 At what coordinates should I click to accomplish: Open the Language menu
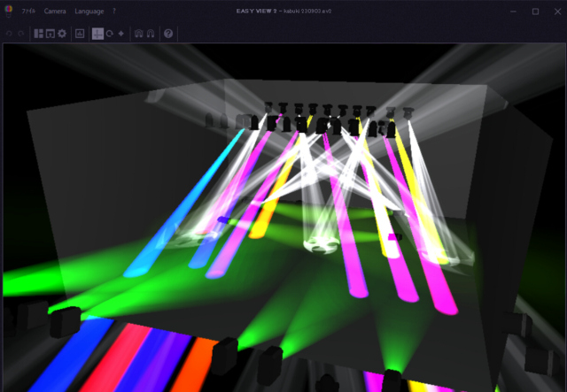pos(89,12)
